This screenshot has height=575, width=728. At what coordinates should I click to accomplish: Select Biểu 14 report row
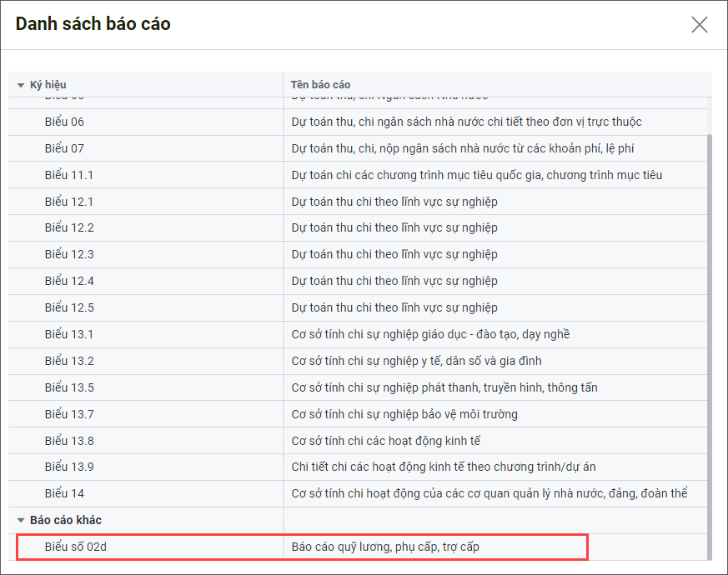64,493
